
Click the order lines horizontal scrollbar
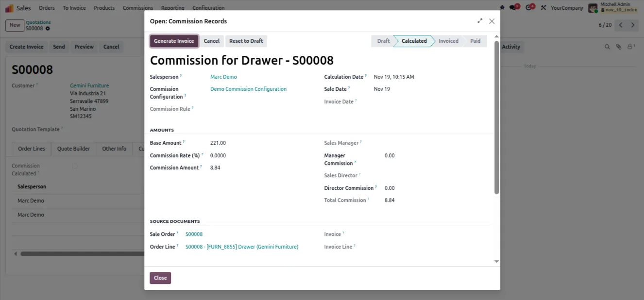pos(83,253)
